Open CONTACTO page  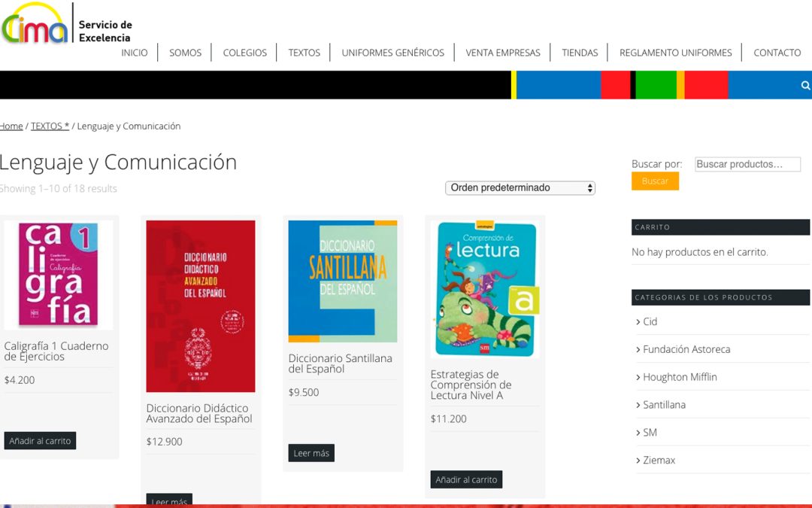777,53
